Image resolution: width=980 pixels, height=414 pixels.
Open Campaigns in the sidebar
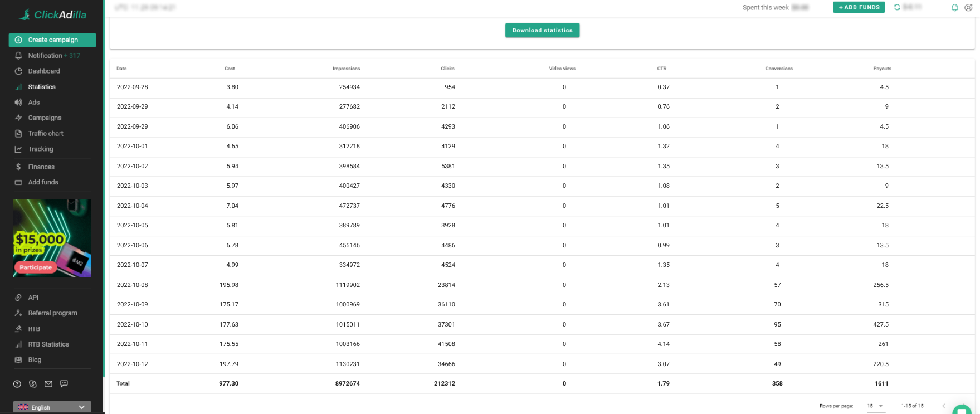pyautogui.click(x=45, y=118)
